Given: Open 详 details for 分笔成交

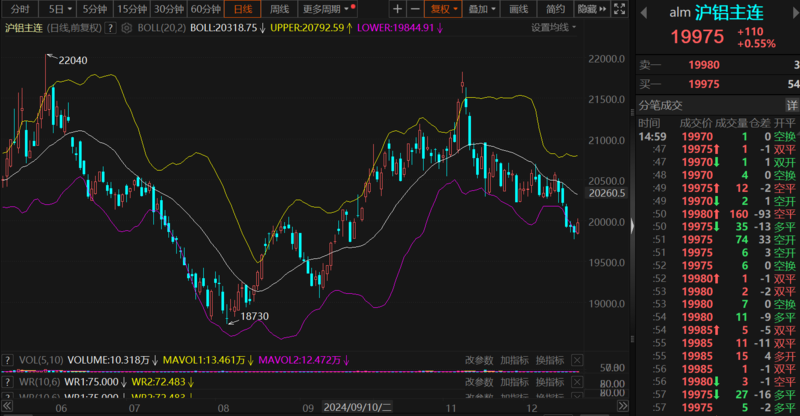Looking at the screenshot, I should [792, 105].
